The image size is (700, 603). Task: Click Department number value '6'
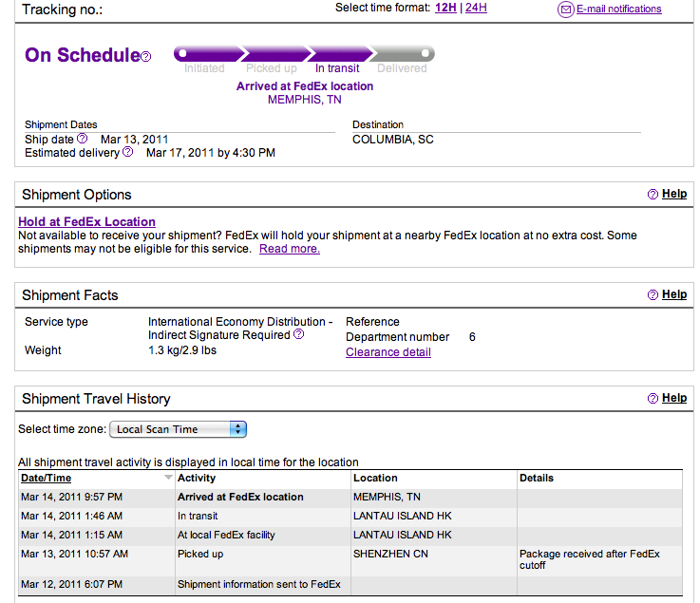coord(472,337)
